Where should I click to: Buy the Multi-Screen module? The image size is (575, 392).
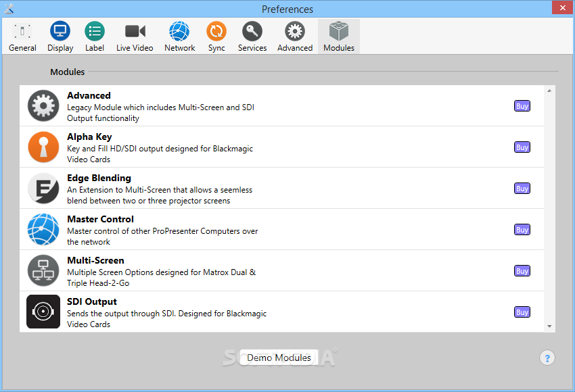coord(522,271)
